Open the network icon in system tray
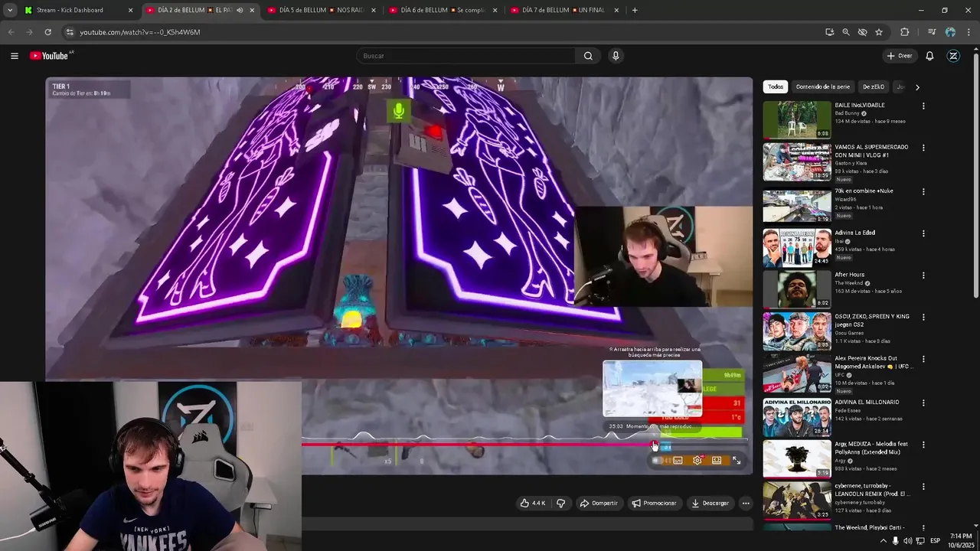This screenshot has height=551, width=980. (x=920, y=540)
